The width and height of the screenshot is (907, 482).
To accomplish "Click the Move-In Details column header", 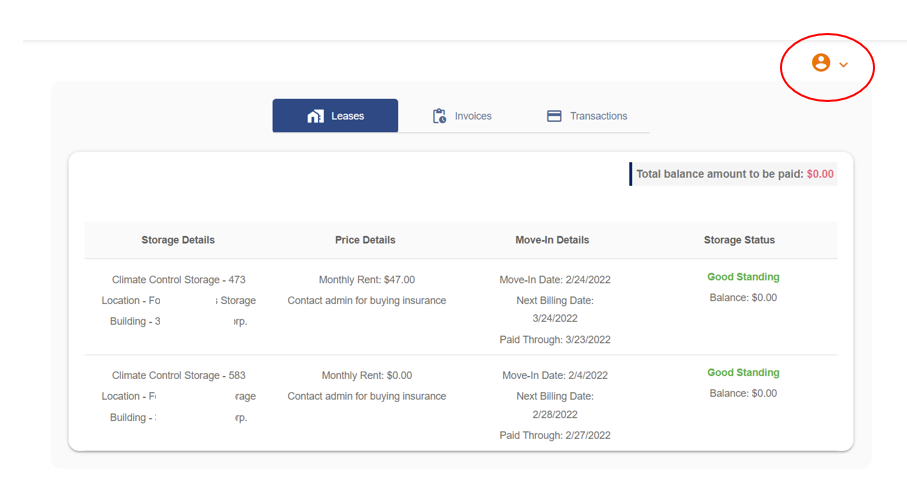I will [x=552, y=240].
